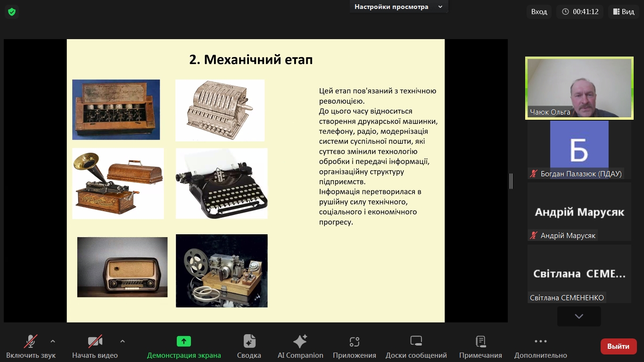This screenshot has width=644, height=362.
Task: Expand video options arrow next to camera
Action: [x=123, y=341]
